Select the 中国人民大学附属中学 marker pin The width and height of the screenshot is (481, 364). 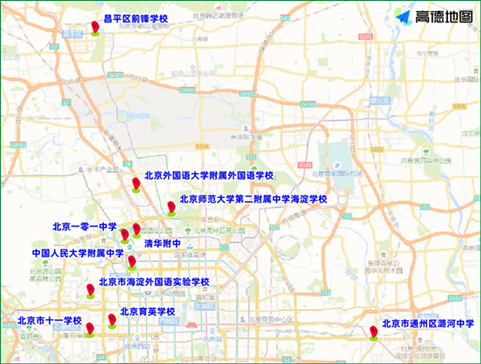[132, 263]
